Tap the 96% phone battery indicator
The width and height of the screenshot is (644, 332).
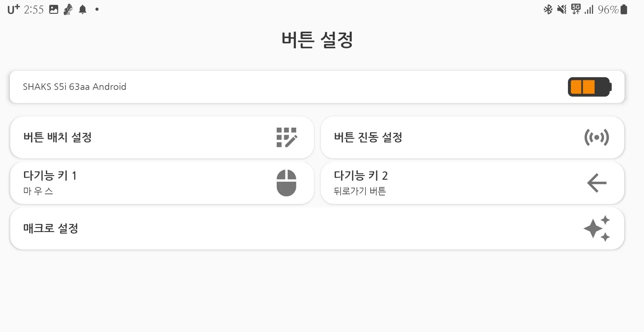coord(612,9)
